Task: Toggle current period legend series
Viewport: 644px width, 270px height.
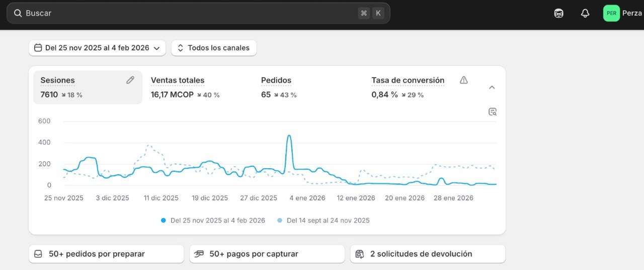Action: pos(213,220)
